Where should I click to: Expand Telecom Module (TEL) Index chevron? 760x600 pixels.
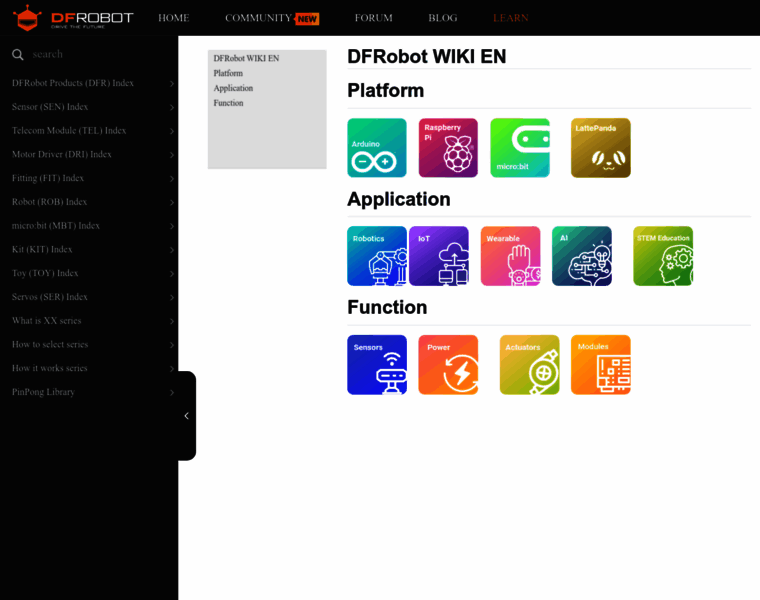click(172, 131)
